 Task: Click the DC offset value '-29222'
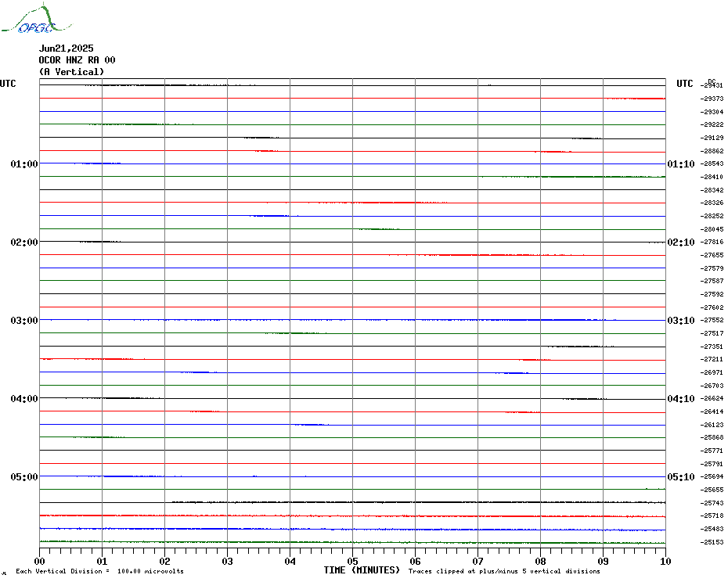point(712,125)
